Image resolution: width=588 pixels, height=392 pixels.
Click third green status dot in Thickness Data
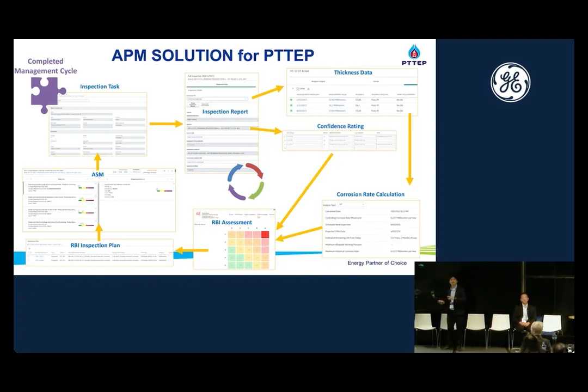coord(291,111)
